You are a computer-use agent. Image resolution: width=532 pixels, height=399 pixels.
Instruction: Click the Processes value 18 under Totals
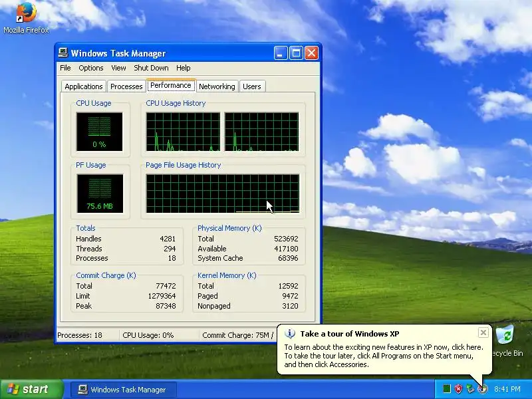point(172,258)
